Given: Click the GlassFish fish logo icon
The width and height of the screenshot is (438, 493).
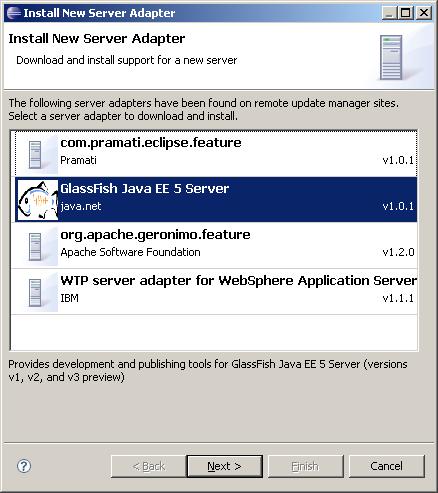Looking at the screenshot, I should coord(37,200).
